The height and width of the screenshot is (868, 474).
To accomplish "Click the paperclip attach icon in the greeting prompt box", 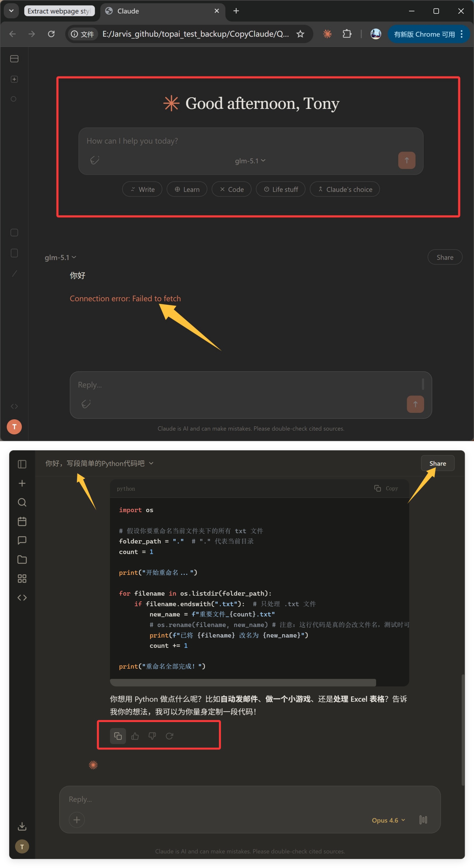I will pos(95,160).
